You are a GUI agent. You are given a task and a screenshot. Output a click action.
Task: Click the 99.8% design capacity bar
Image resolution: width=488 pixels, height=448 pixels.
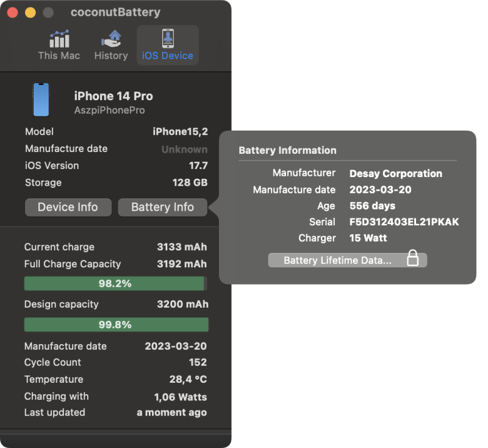point(116,325)
